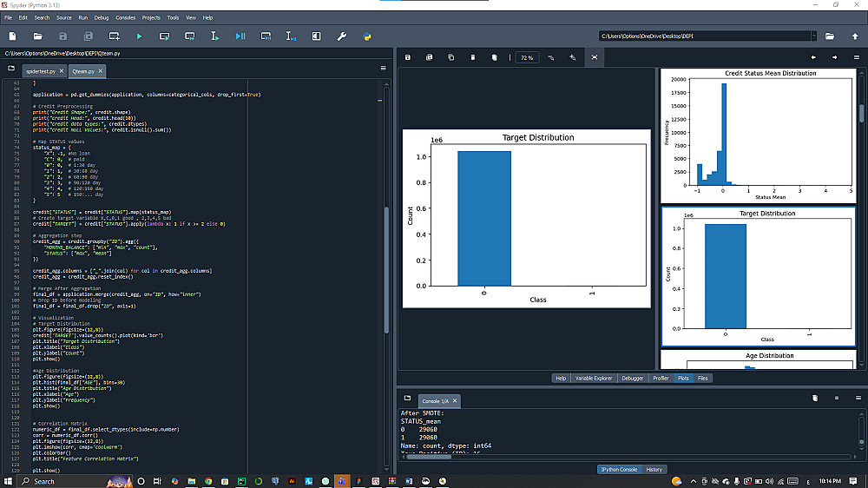This screenshot has height=488, width=868.
Task: Debug the current cell
Action: (x=266, y=36)
